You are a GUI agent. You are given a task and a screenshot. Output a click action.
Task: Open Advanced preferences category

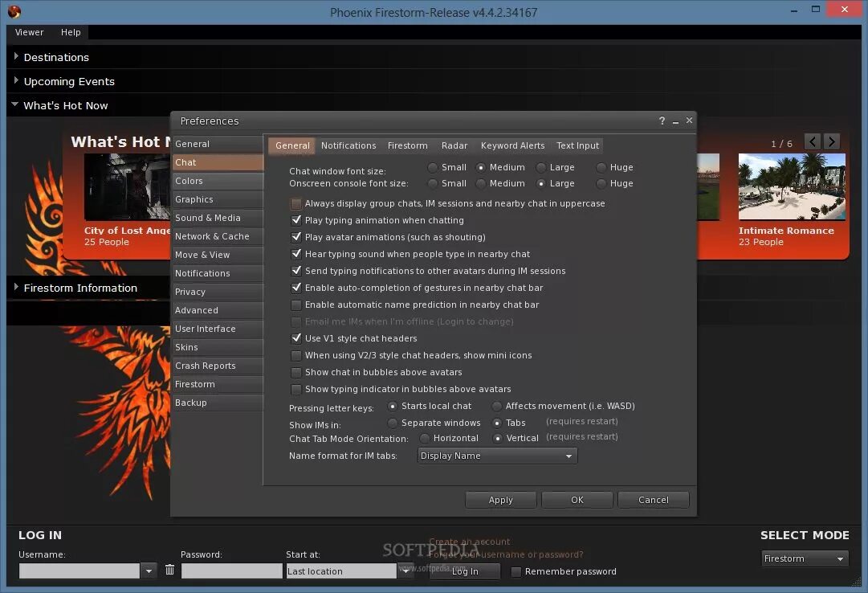(x=218, y=310)
